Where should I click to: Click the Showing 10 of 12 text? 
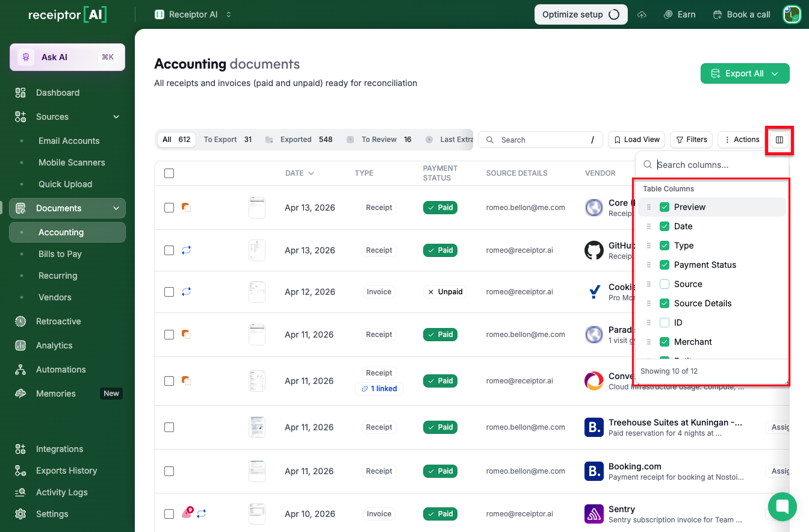[669, 371]
